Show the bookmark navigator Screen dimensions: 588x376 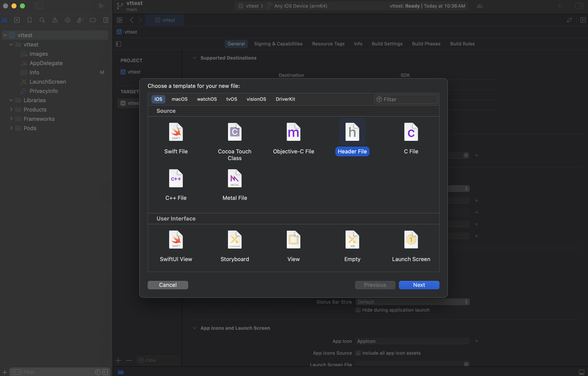click(x=30, y=20)
